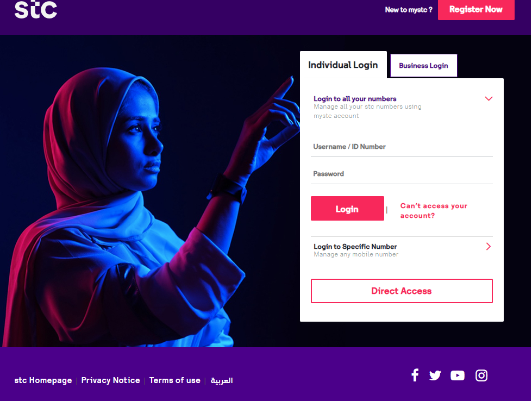Viewport: 532px width, 401px height.
Task: Open Login to Specific Number section
Action: pos(402,250)
